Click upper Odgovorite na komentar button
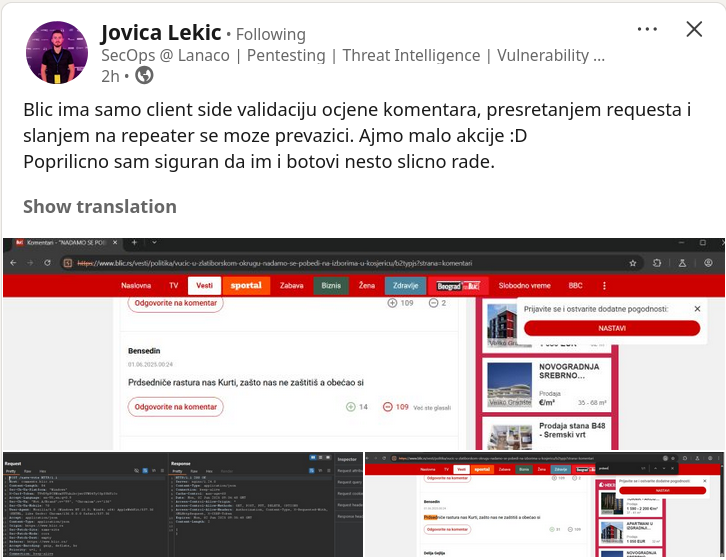 pyautogui.click(x=175, y=303)
